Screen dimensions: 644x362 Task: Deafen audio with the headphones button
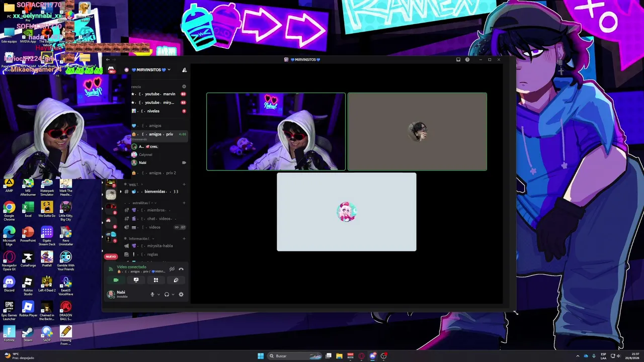pos(167,295)
